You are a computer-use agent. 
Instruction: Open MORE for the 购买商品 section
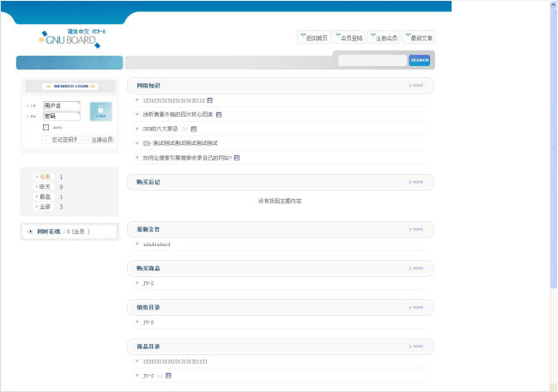[416, 268]
